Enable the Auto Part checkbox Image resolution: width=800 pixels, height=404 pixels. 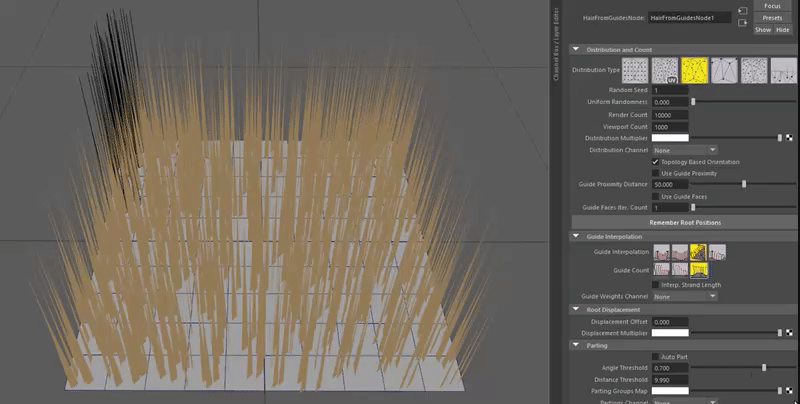[x=655, y=356]
